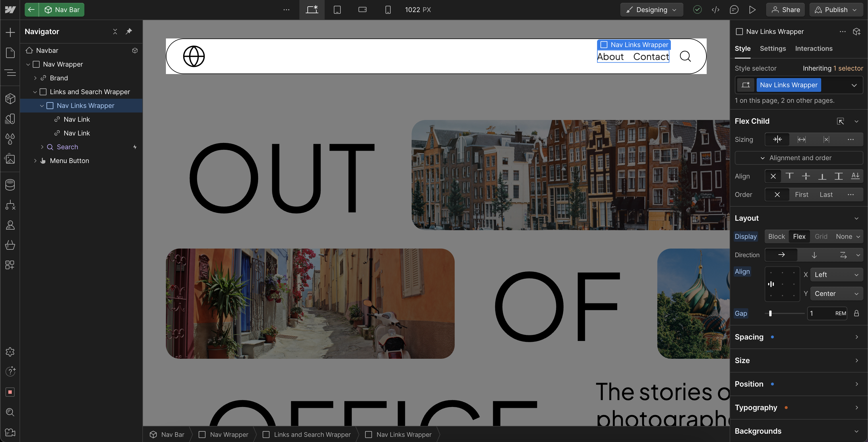
Task: Expand the Alignment and order section
Action: point(799,158)
